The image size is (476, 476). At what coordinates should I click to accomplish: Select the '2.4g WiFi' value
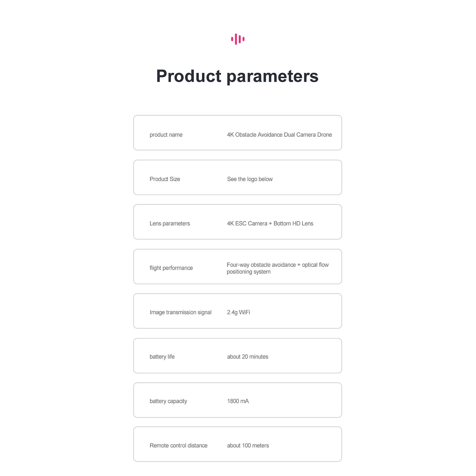[x=238, y=312]
